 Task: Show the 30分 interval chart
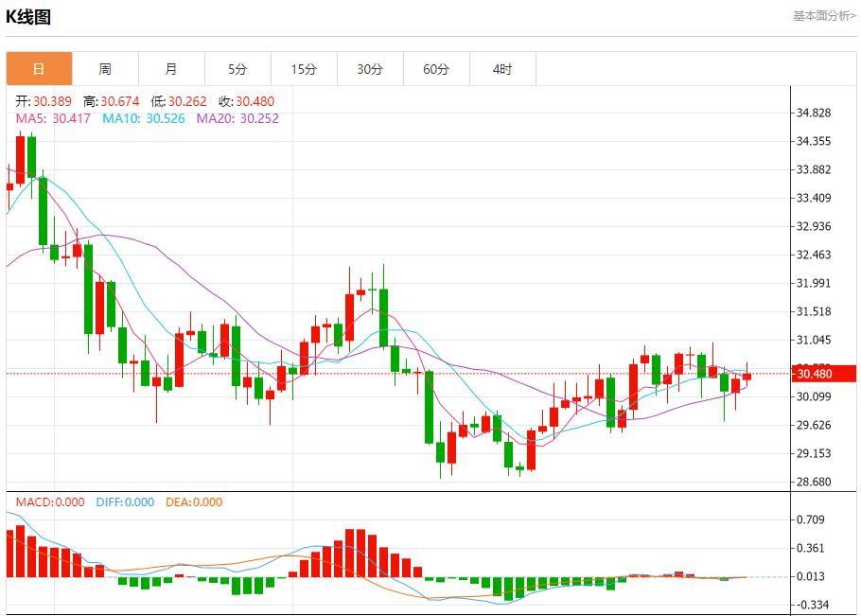[x=370, y=69]
